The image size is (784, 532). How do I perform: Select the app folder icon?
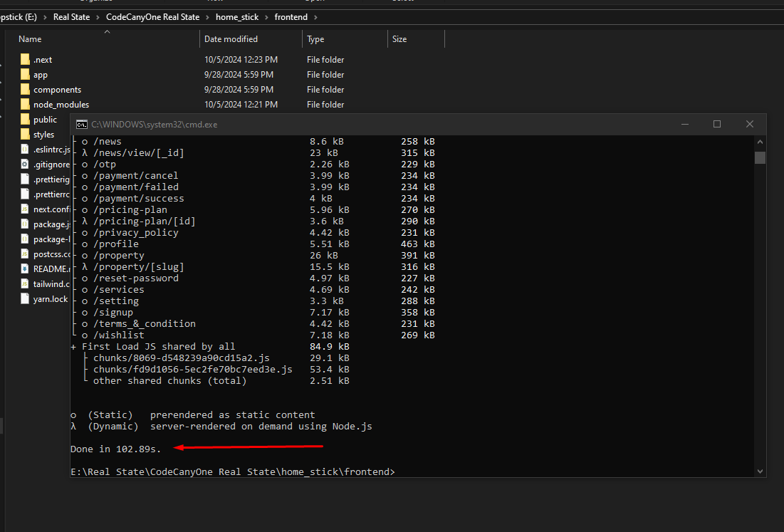(25, 75)
